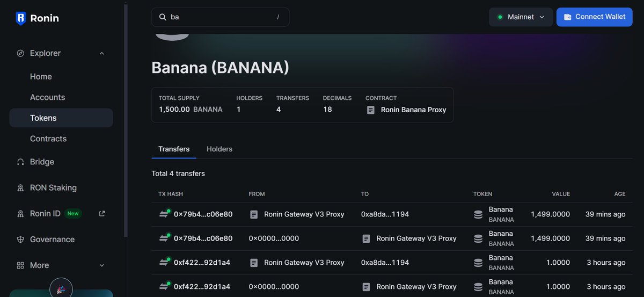Viewport: 644px width, 297px height.
Task: Open Accounts in the sidebar
Action: point(47,97)
